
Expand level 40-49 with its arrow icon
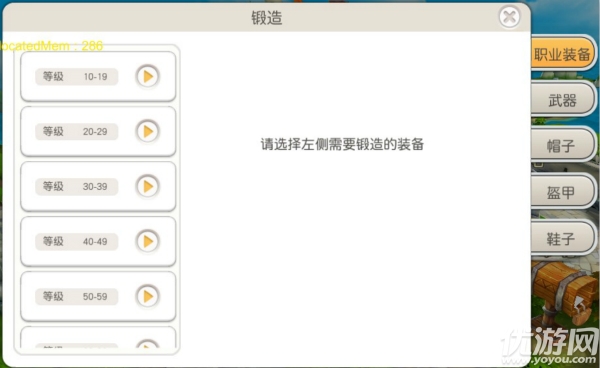point(147,241)
